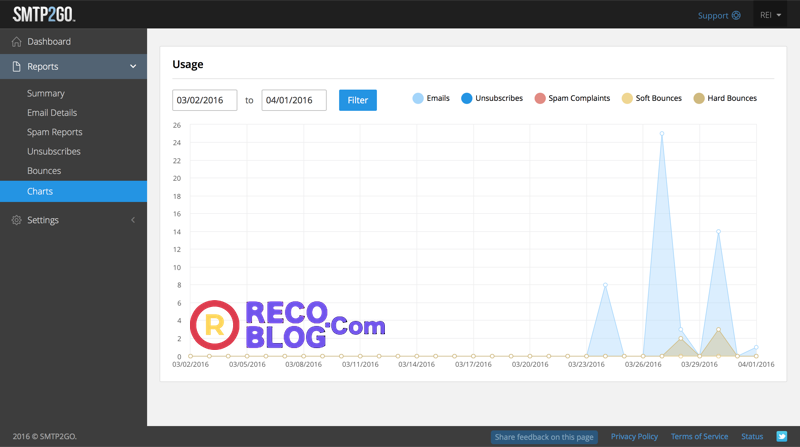Click the 03/23/2016 axis label

[x=586, y=364]
